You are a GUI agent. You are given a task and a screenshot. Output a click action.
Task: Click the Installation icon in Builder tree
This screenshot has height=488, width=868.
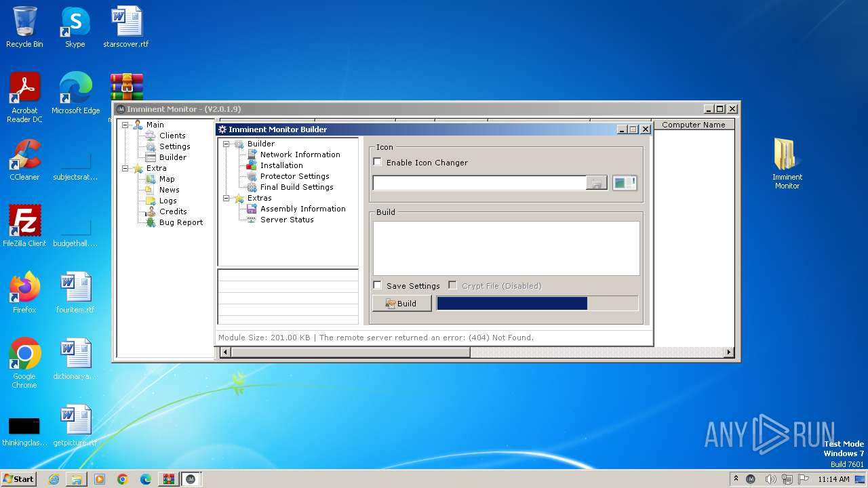click(252, 165)
